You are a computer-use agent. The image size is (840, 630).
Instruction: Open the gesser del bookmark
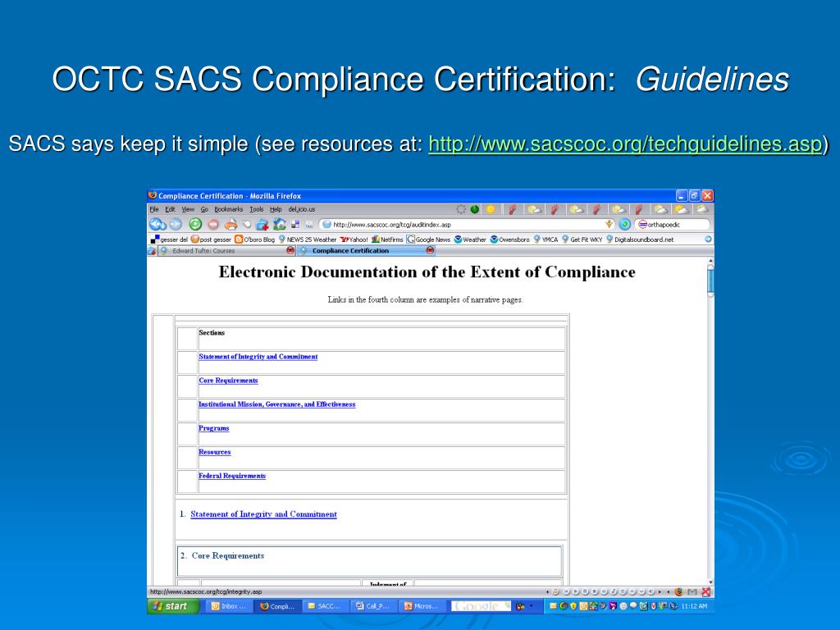pos(169,240)
